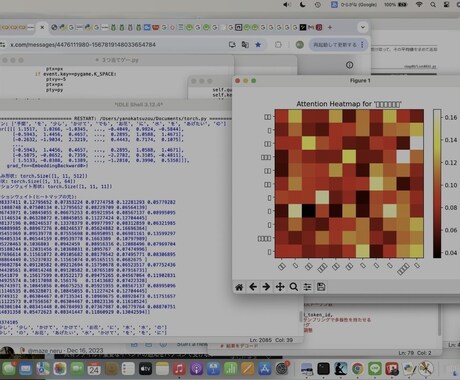Open the Chrome profile avatar
460x380 pixels.
(x=299, y=45)
